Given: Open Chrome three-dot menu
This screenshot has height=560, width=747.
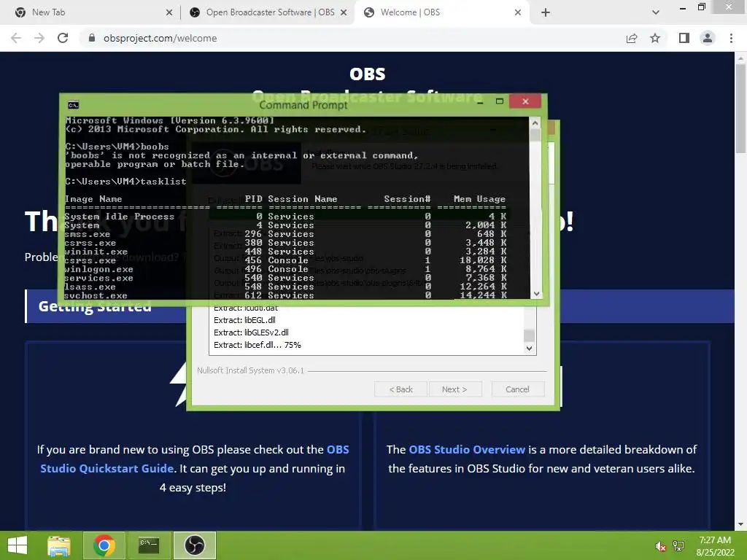Looking at the screenshot, I should click(x=731, y=38).
